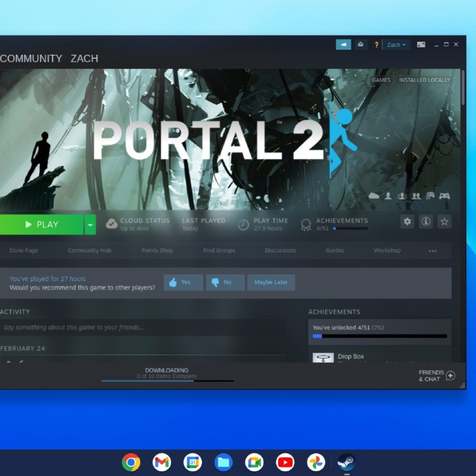This screenshot has width=476, height=476.
Task: Expand more links with the ellipsis
Action: coord(432,251)
